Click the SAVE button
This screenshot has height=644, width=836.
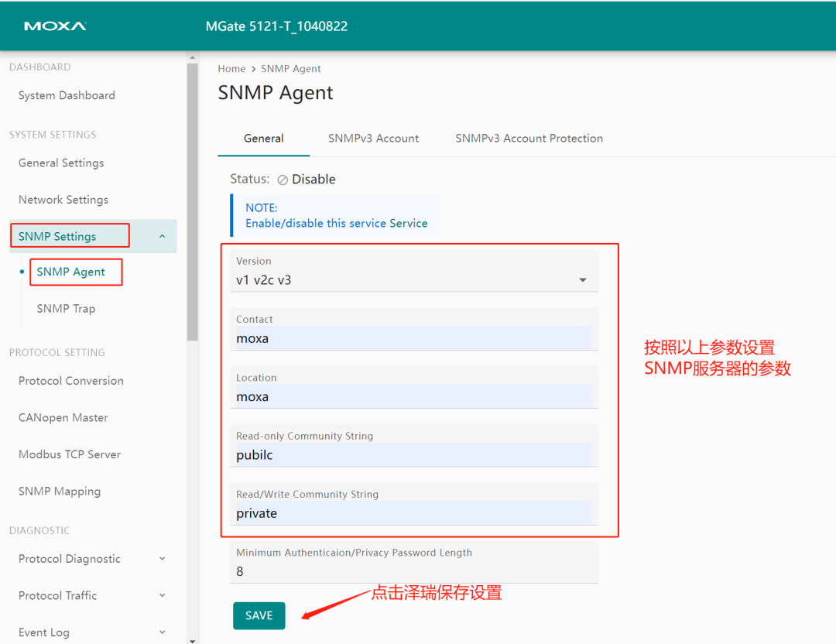[x=259, y=615]
